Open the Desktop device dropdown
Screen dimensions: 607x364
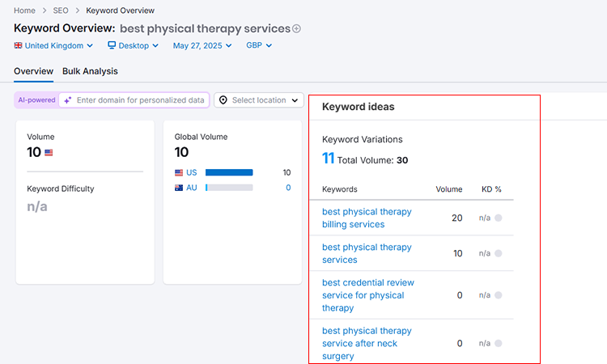[134, 45]
